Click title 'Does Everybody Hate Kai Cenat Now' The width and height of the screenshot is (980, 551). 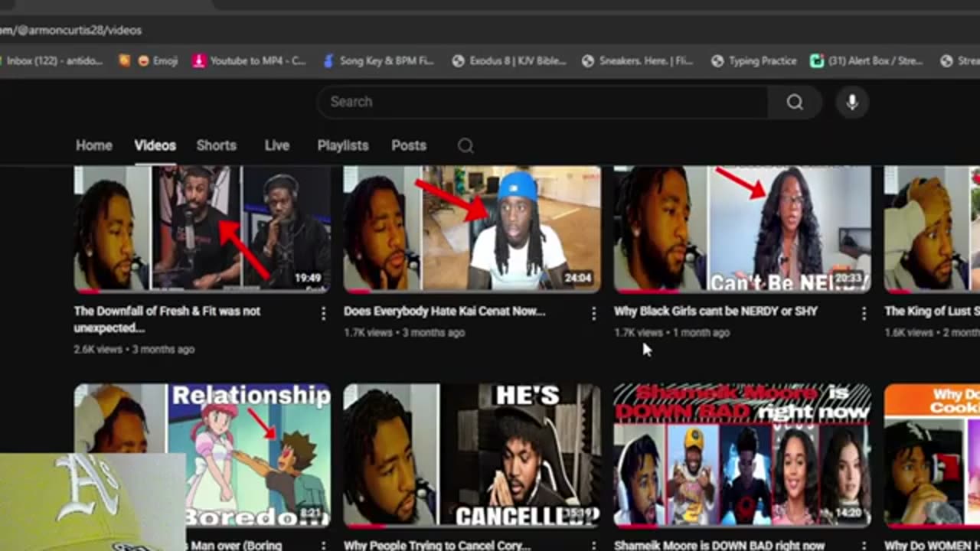click(x=444, y=311)
